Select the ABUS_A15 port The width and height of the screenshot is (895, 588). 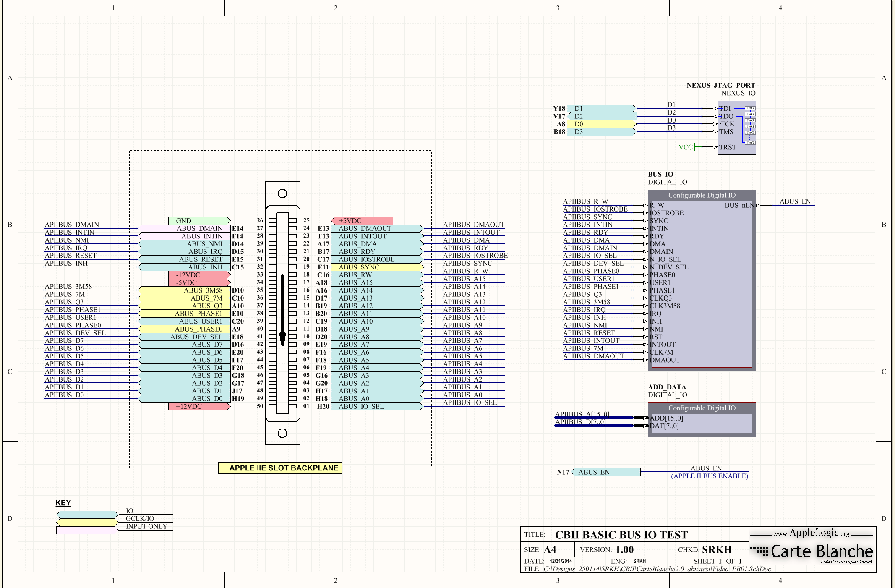click(377, 282)
